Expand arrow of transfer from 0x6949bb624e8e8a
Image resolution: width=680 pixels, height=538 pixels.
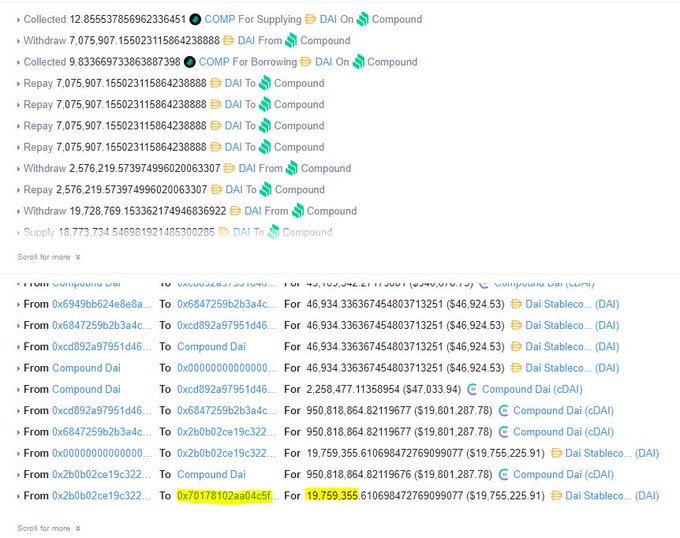pyautogui.click(x=18, y=305)
